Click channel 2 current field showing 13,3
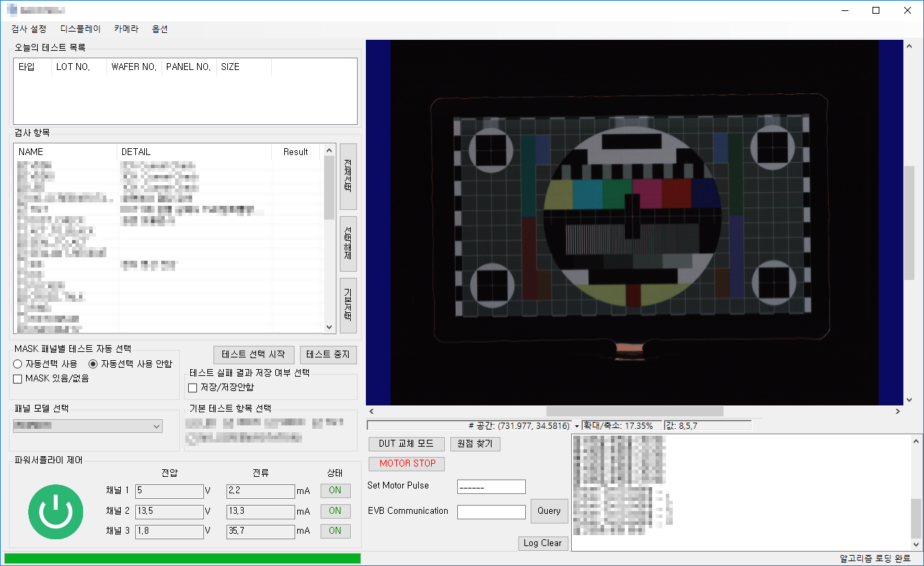The width and height of the screenshot is (924, 566). pyautogui.click(x=261, y=511)
